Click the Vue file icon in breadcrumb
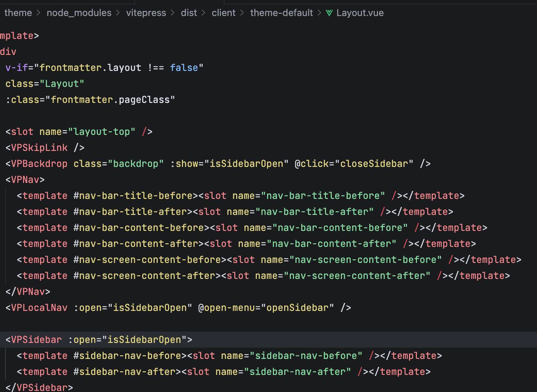The height and width of the screenshot is (392, 537). point(329,13)
